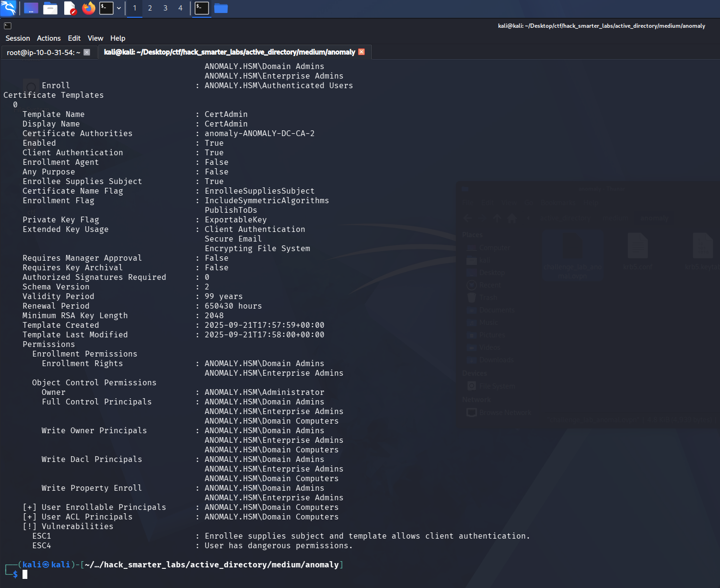Click the '[!] Vulnerabilities' heading
Image resolution: width=720 pixels, height=588 pixels.
(68, 526)
